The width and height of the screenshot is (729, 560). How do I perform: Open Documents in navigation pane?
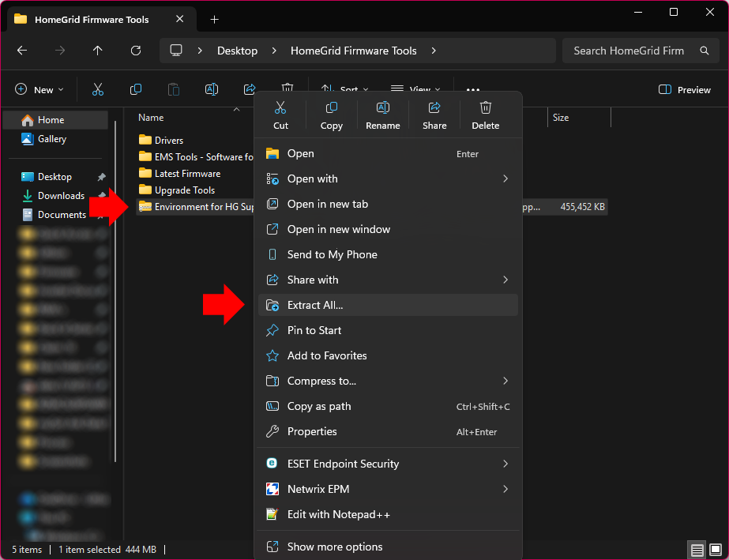(x=56, y=214)
